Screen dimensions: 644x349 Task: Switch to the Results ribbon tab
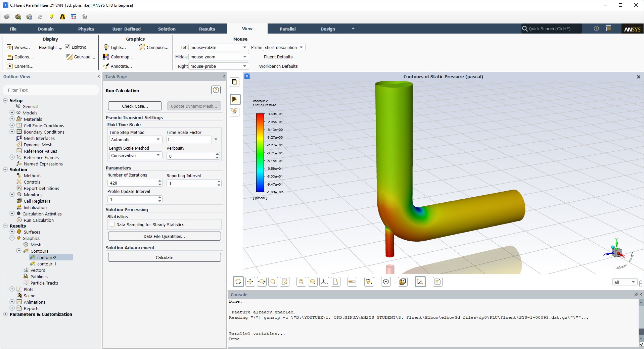tap(207, 29)
